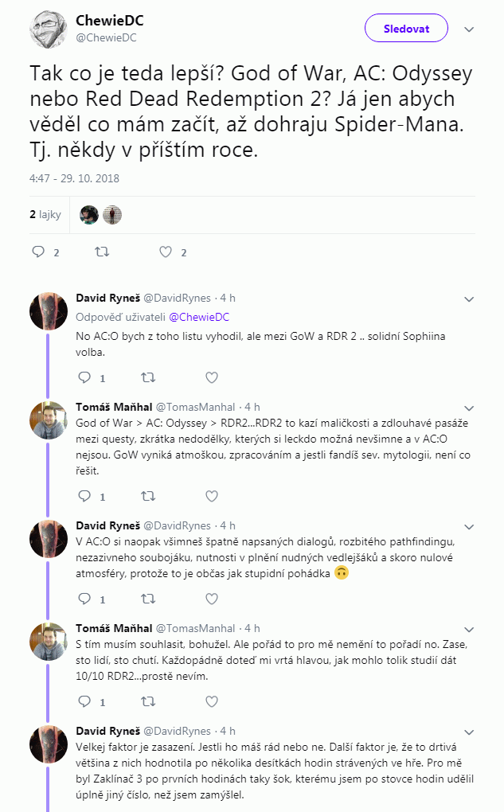Image resolution: width=504 pixels, height=812 pixels.
Task: Like David Ryneš's first reply
Action: [211, 377]
